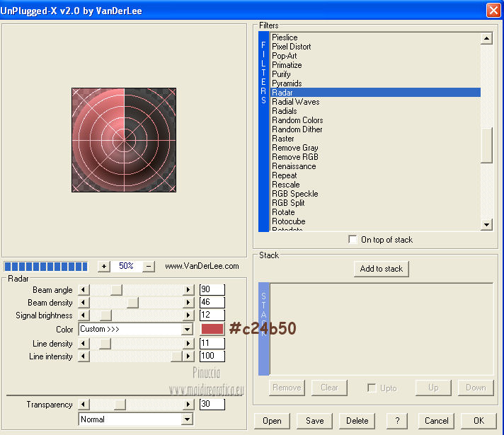Open the Normal blend mode dropdown

pyautogui.click(x=188, y=419)
